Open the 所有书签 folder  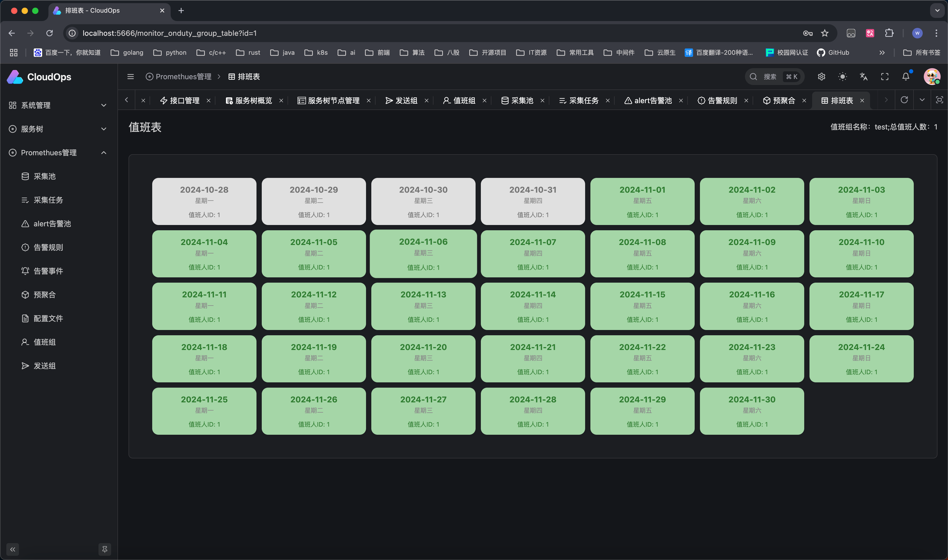pos(922,52)
